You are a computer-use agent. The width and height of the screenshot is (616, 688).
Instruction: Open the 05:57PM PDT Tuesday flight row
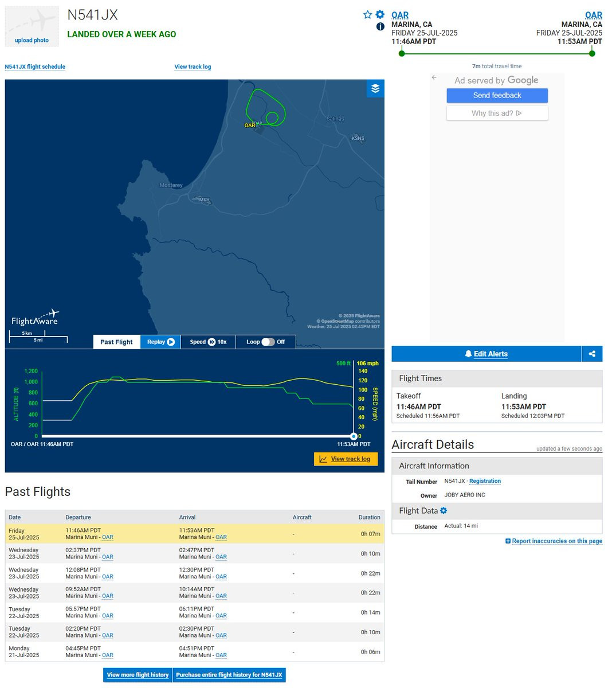coord(194,612)
